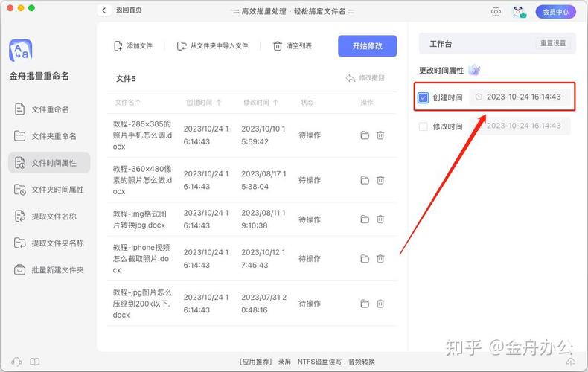
Task: Open the 录屏 recommended app link
Action: (x=284, y=362)
